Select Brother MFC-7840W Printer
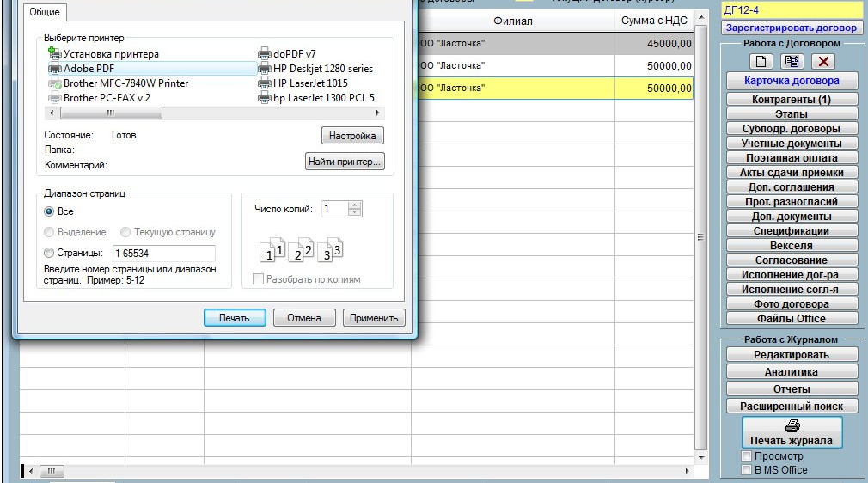The image size is (868, 483). point(119,83)
